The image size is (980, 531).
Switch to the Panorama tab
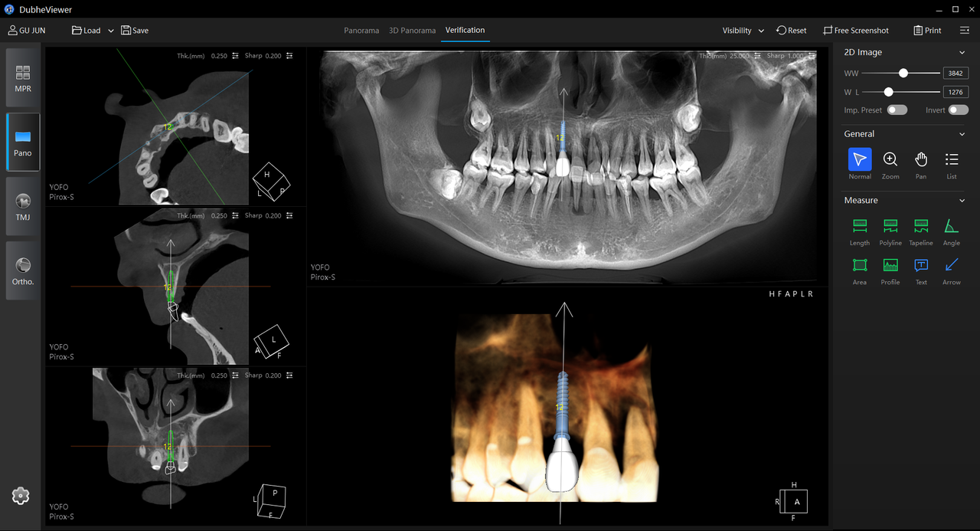tap(361, 31)
